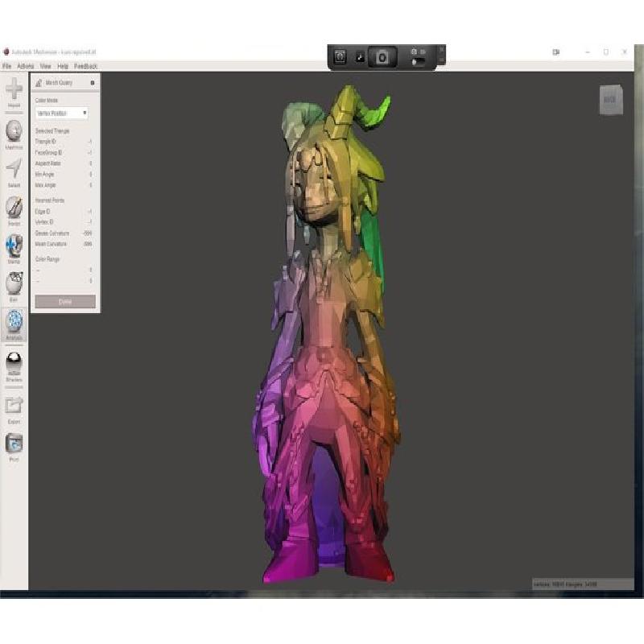644x644 pixels.
Task: Click the Aspect Ratio label
Action: click(x=47, y=163)
